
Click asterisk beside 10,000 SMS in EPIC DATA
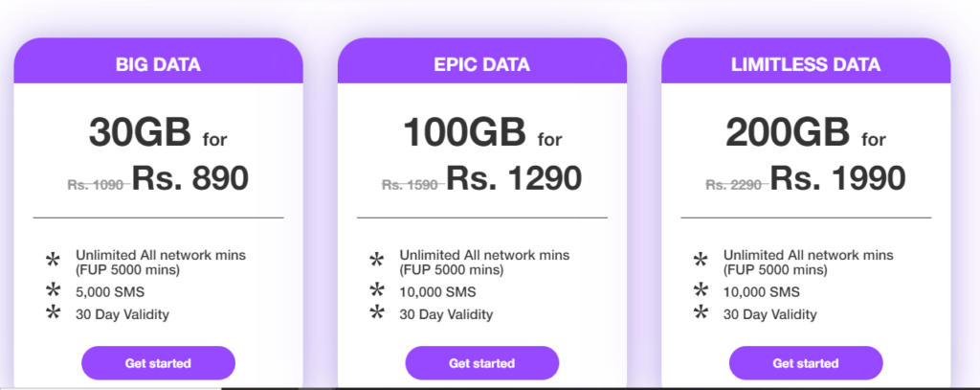click(377, 289)
